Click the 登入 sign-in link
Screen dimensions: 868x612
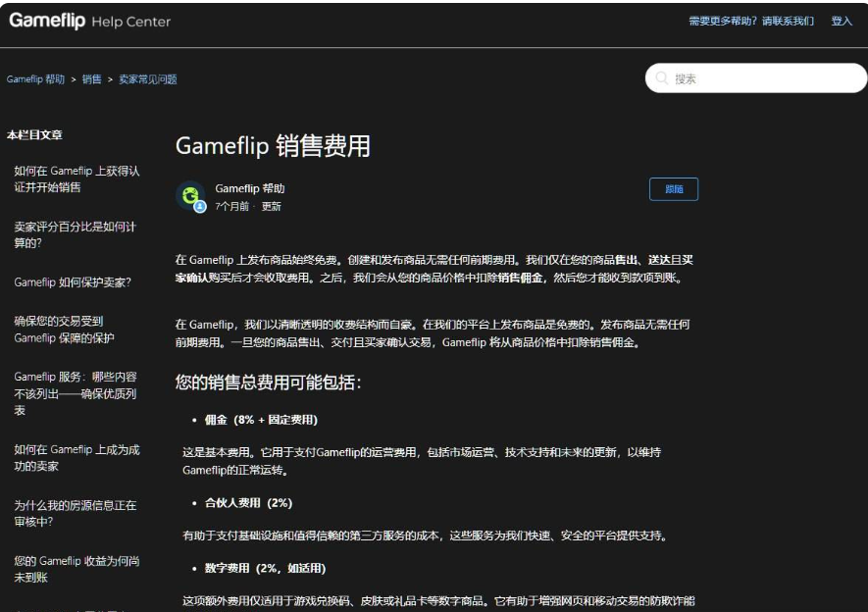tap(842, 21)
